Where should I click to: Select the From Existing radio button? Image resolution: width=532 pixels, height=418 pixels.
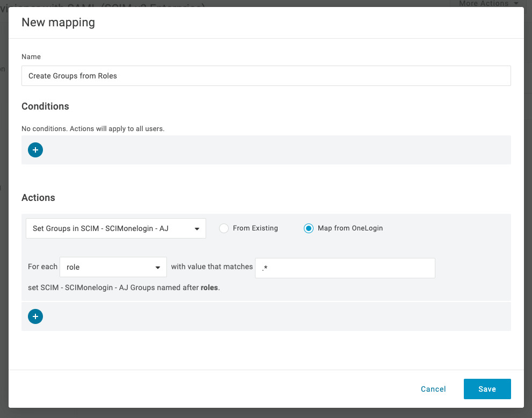[224, 228]
